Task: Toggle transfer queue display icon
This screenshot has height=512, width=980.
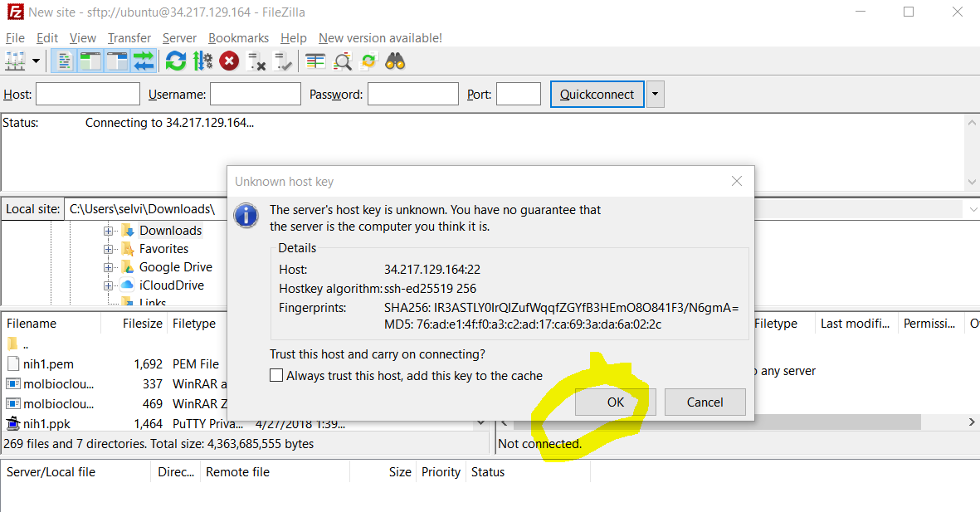Action: click(x=144, y=61)
